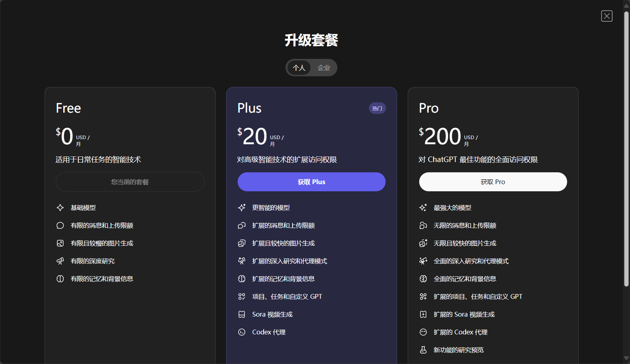Click the 无限的消息和上传限额 feature text
This screenshot has width=630, height=364.
pos(465,225)
